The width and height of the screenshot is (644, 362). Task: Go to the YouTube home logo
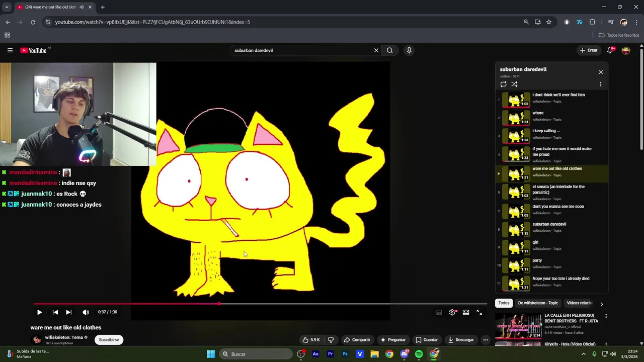click(33, 50)
